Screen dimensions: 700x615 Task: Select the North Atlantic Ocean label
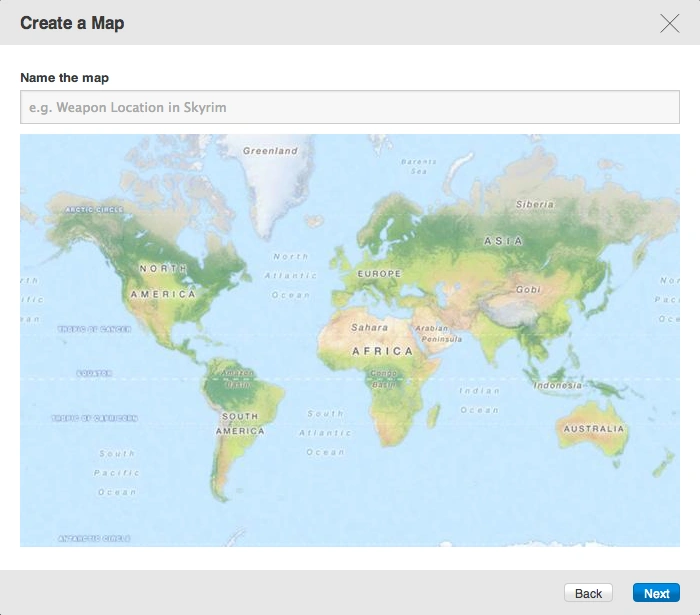[291, 275]
